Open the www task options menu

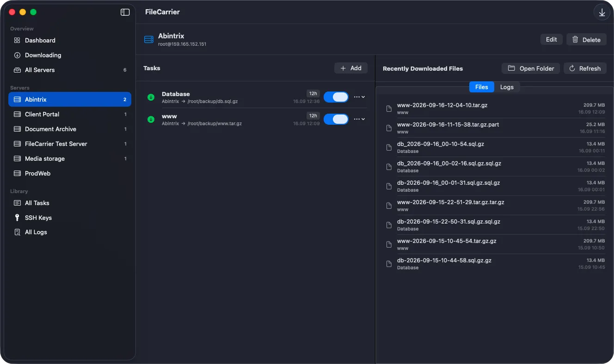(359, 119)
